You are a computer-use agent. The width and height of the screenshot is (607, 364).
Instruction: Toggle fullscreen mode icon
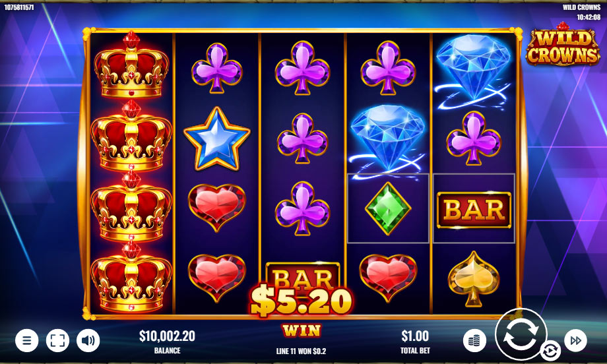[57, 340]
